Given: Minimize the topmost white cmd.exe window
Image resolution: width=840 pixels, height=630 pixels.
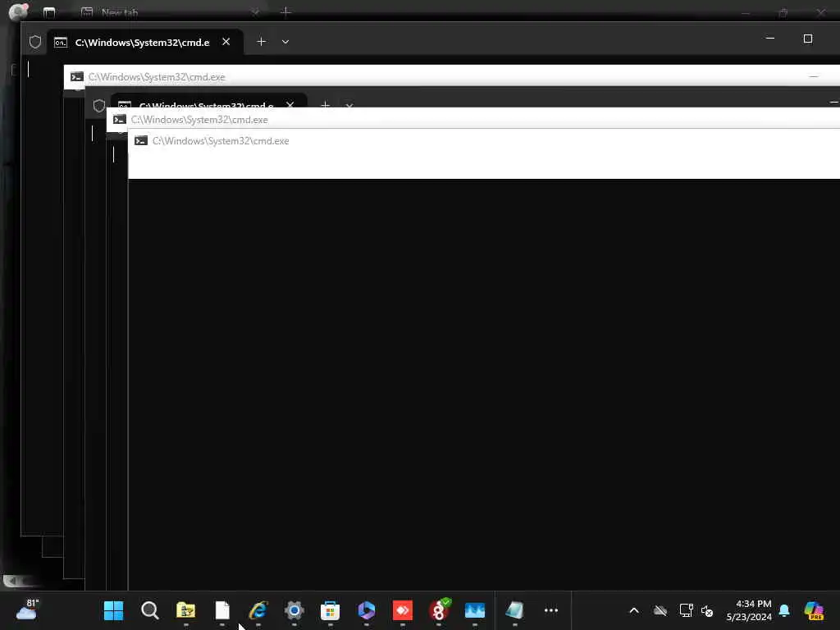Looking at the screenshot, I should tap(813, 77).
